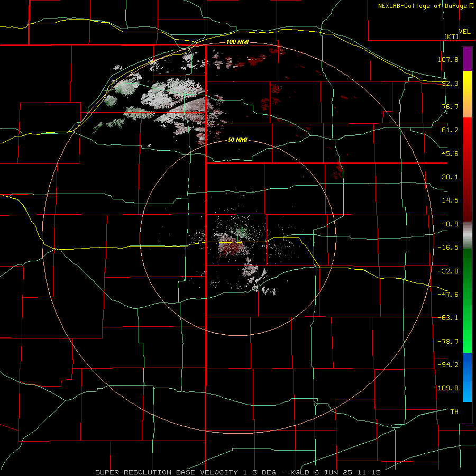Image resolution: width=476 pixels, height=476 pixels.
Task: Click the -109.8 velocity scale value
Action: (x=446, y=388)
